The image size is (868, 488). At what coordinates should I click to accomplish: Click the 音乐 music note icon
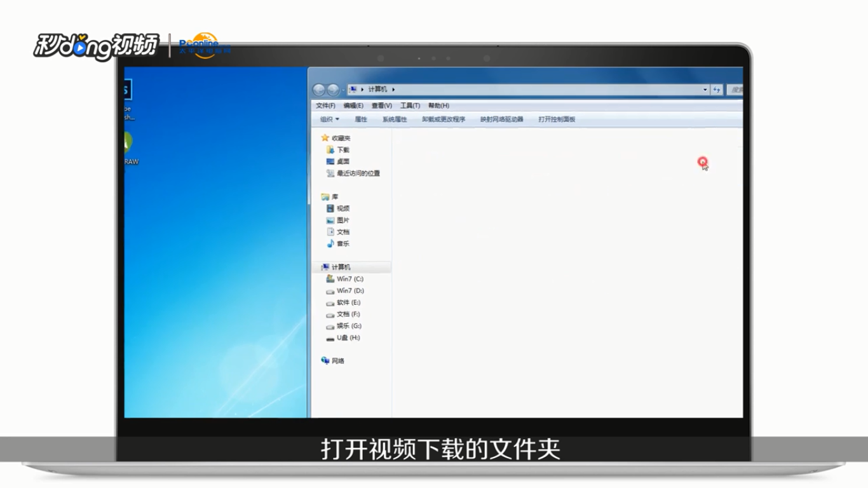pos(330,243)
